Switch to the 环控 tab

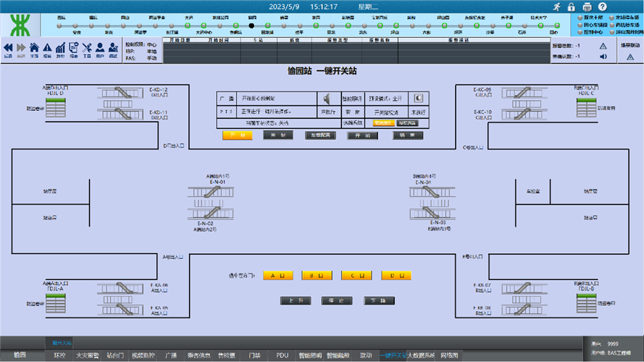[59, 356]
